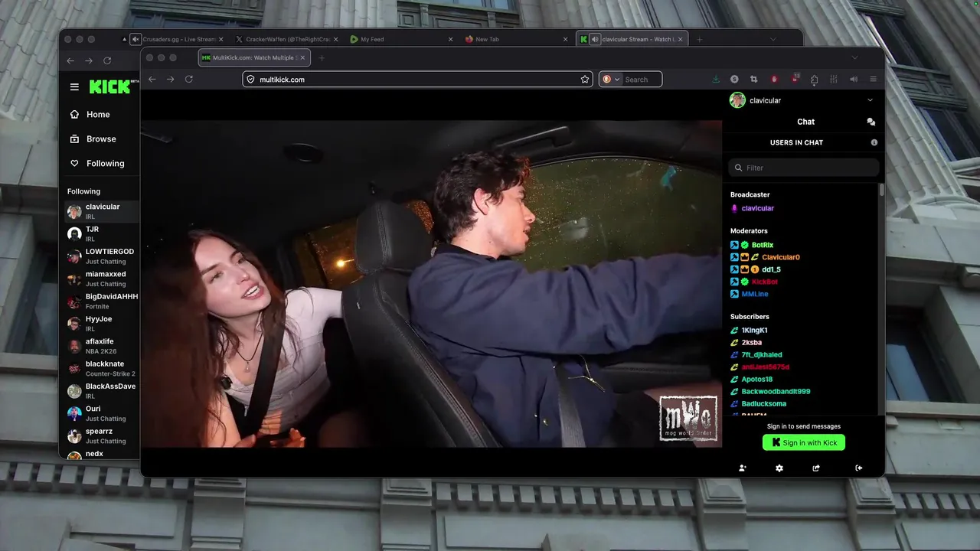Open new tab in MultiKick window
This screenshot has height=551, width=980.
tap(322, 57)
